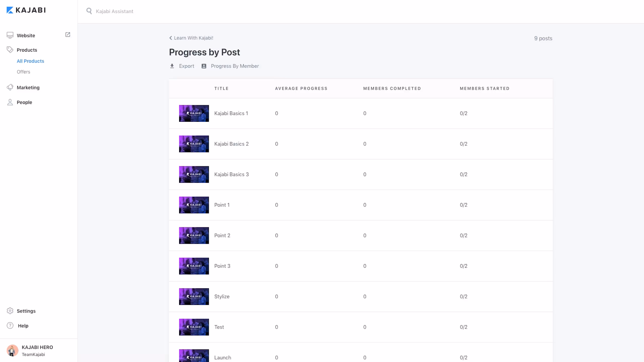The image size is (644, 362).
Task: Open Offers submenu item
Action: point(23,72)
